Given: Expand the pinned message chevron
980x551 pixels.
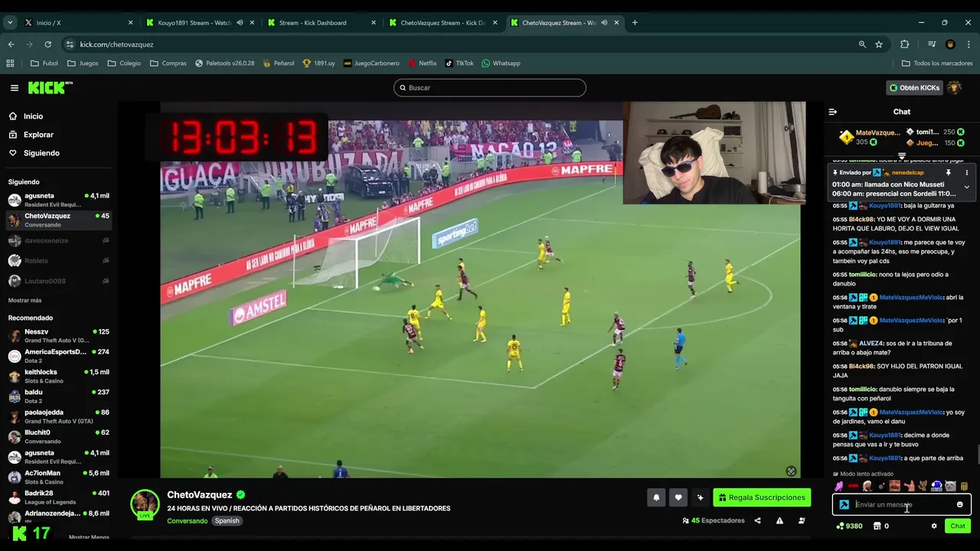Looking at the screenshot, I should 966,187.
